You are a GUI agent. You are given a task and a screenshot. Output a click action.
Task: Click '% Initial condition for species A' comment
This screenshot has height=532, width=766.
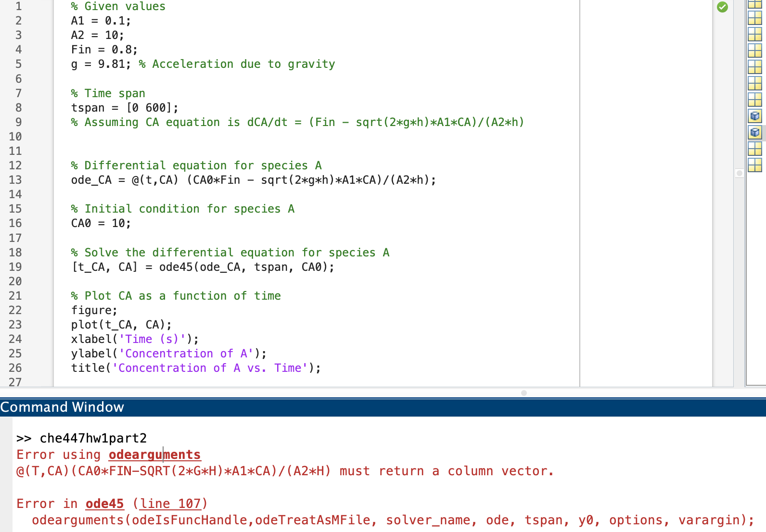click(183, 209)
